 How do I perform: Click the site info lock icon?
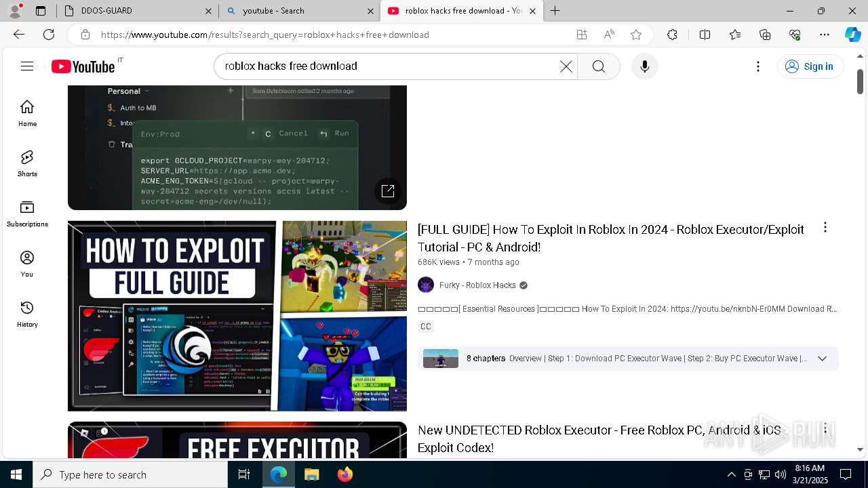point(85,35)
